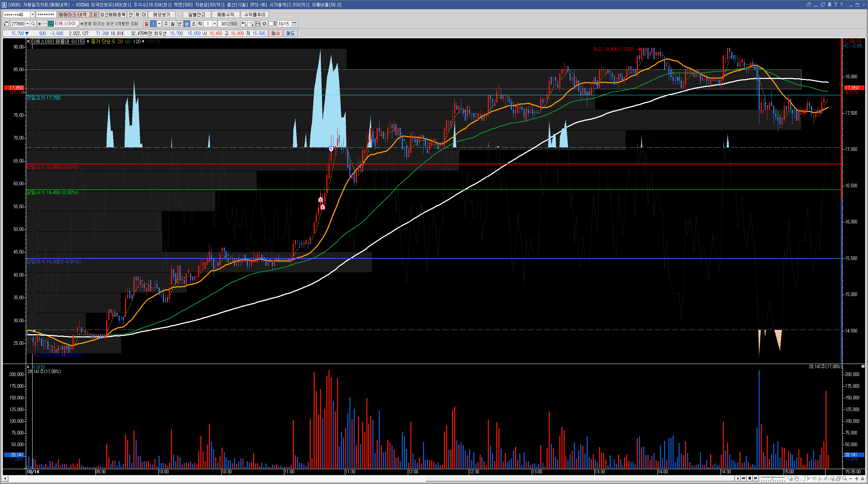Open chart settings gear icon
This screenshot has height=484, width=868.
click(264, 24)
